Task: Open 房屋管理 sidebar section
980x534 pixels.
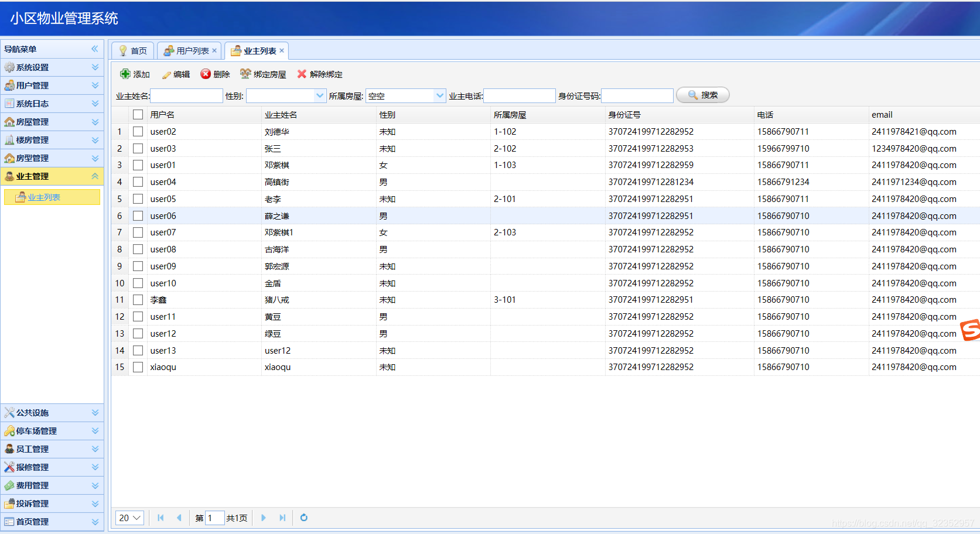Action: click(x=52, y=122)
